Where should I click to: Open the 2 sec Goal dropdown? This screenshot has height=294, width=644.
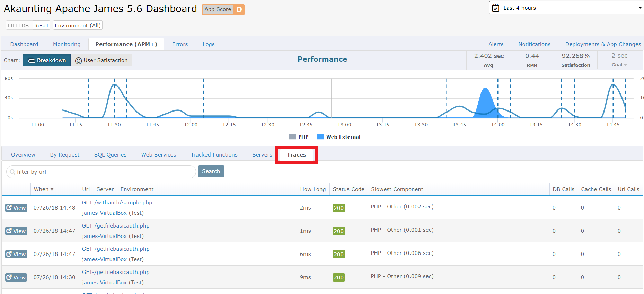coord(619,65)
